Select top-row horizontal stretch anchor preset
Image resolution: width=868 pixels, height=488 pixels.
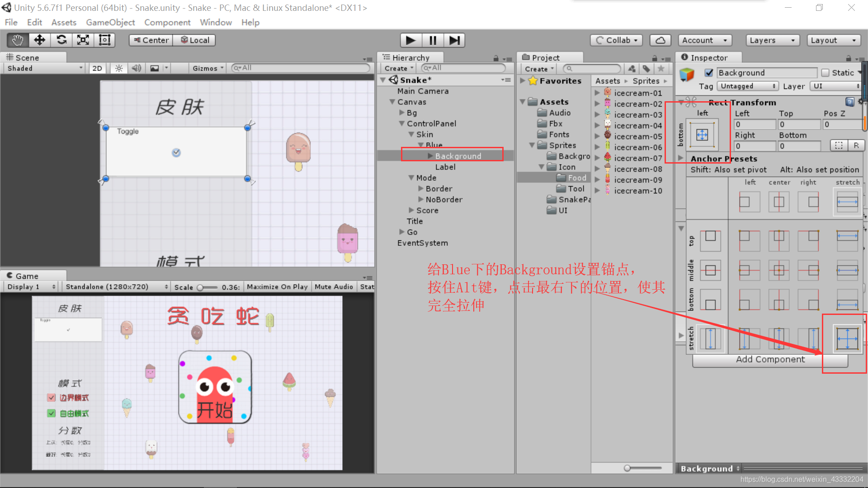(847, 240)
